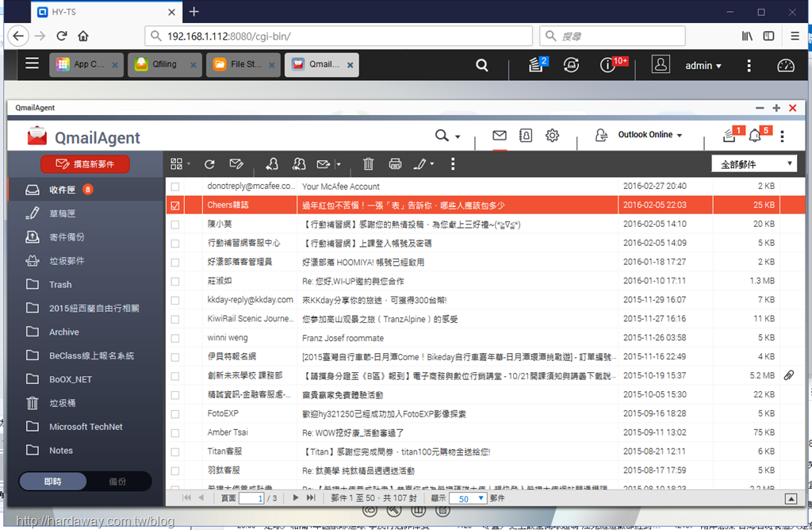
Task: Open QmailAgent settings gear
Action: click(552, 135)
